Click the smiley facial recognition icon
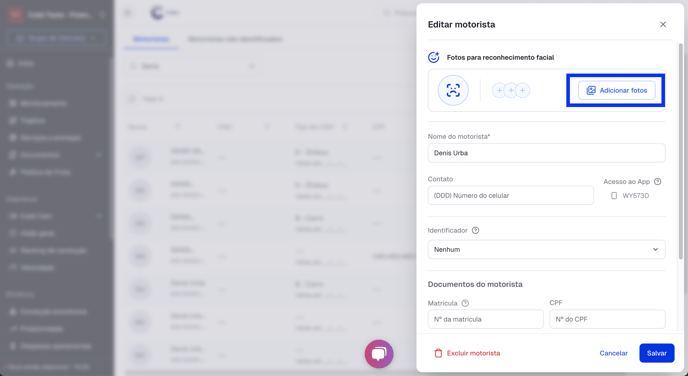 (434, 57)
